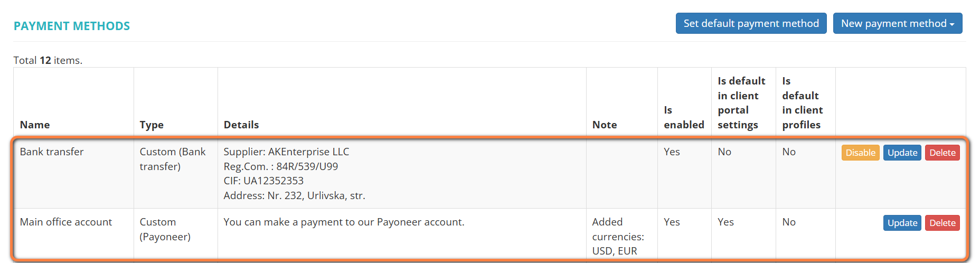The width and height of the screenshot is (980, 263).
Task: Delete the Main office account method
Action: tap(942, 223)
